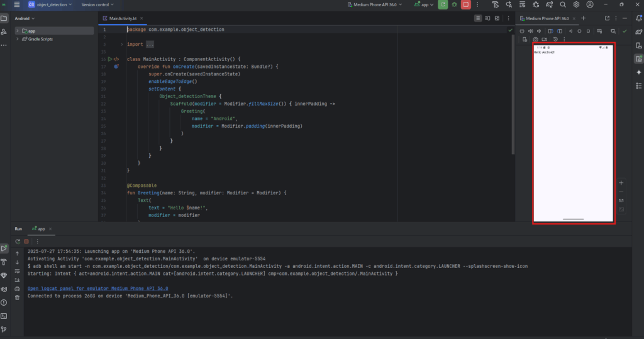Click the green checkmark inspection indicator in editor
The width and height of the screenshot is (644, 339).
510,30
